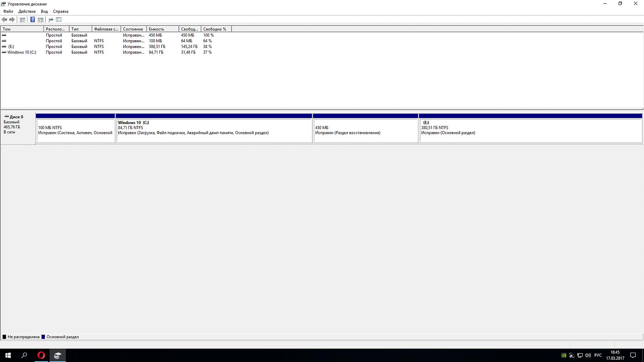Open the Вид menu
644x362 pixels.
pyautogui.click(x=44, y=11)
